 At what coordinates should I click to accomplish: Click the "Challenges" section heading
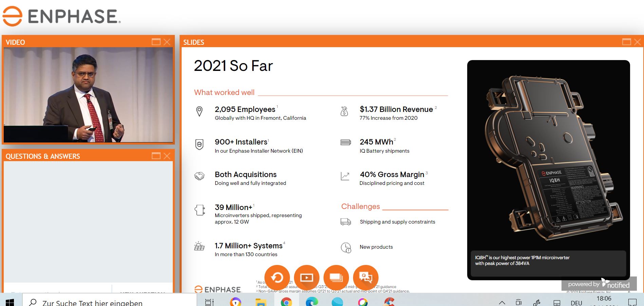tap(361, 206)
